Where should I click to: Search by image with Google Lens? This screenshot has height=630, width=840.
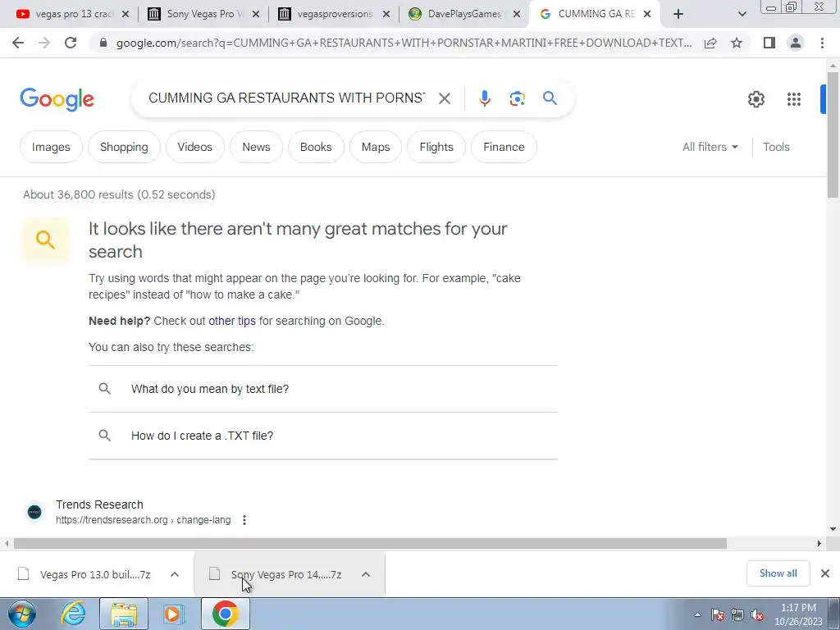tap(517, 98)
